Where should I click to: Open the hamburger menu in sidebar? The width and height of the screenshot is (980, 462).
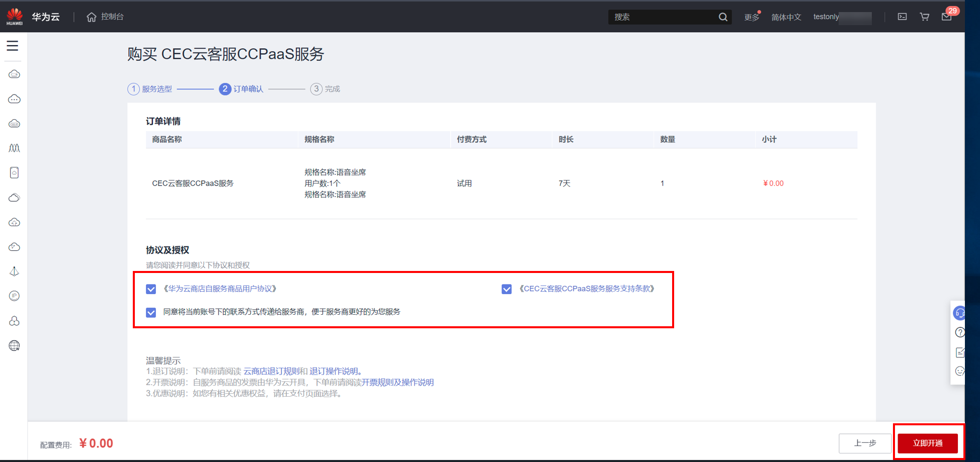coord(13,46)
